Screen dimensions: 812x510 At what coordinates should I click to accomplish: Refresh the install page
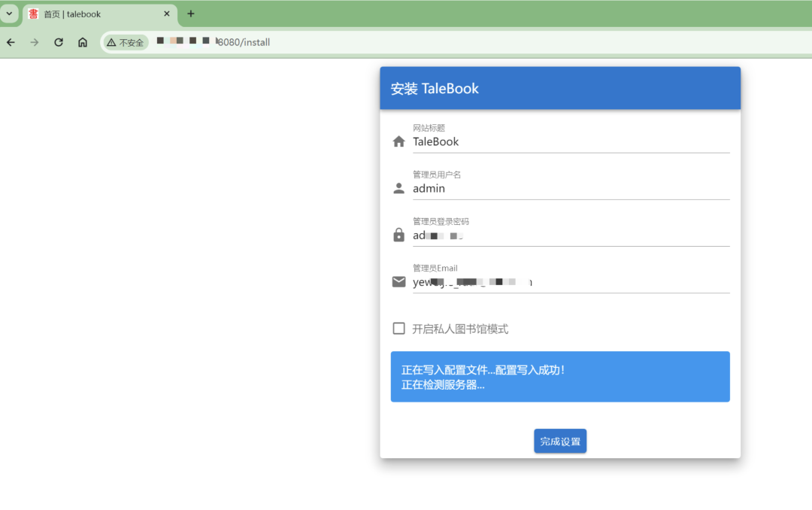pyautogui.click(x=58, y=42)
